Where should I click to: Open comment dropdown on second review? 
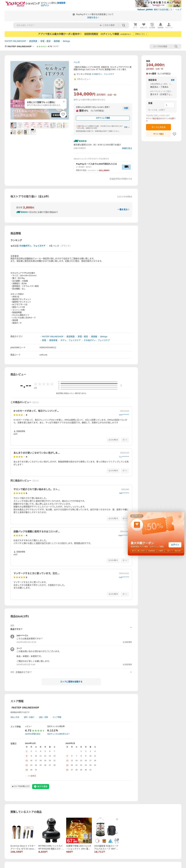click(x=125, y=470)
